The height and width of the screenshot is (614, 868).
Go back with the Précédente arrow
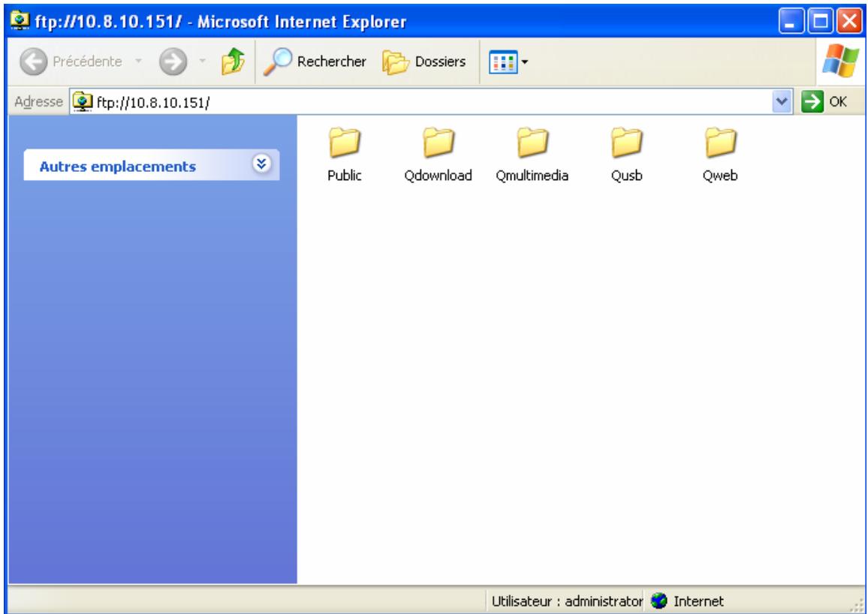click(34, 62)
